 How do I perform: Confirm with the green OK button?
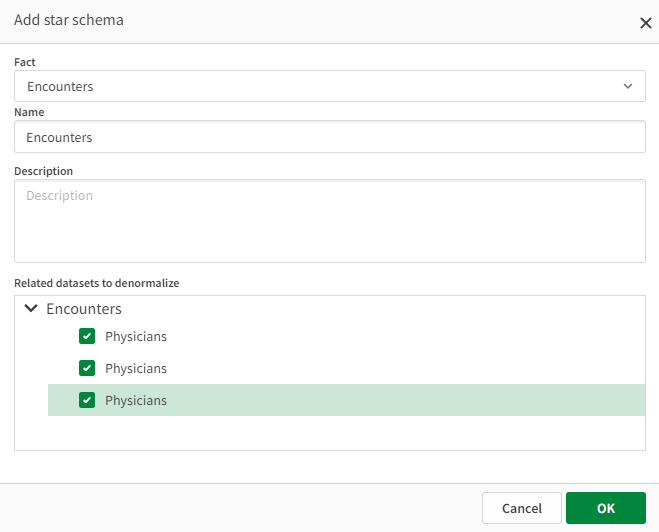pyautogui.click(x=606, y=508)
